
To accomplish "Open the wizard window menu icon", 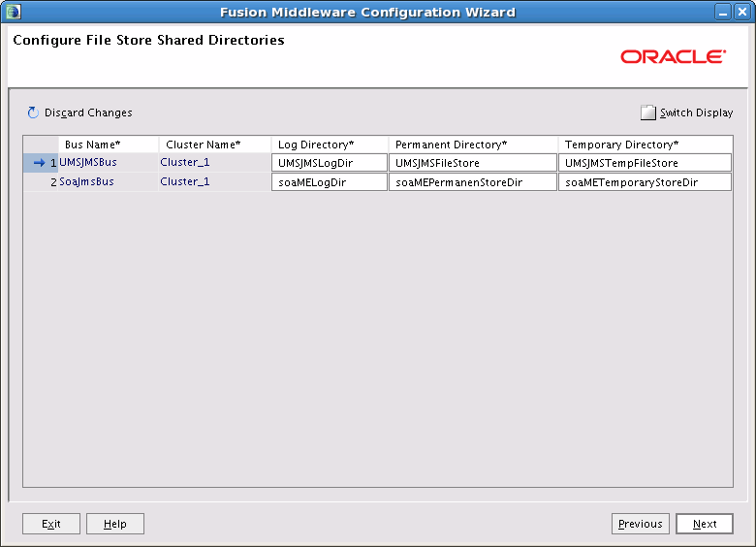I will (x=13, y=12).
